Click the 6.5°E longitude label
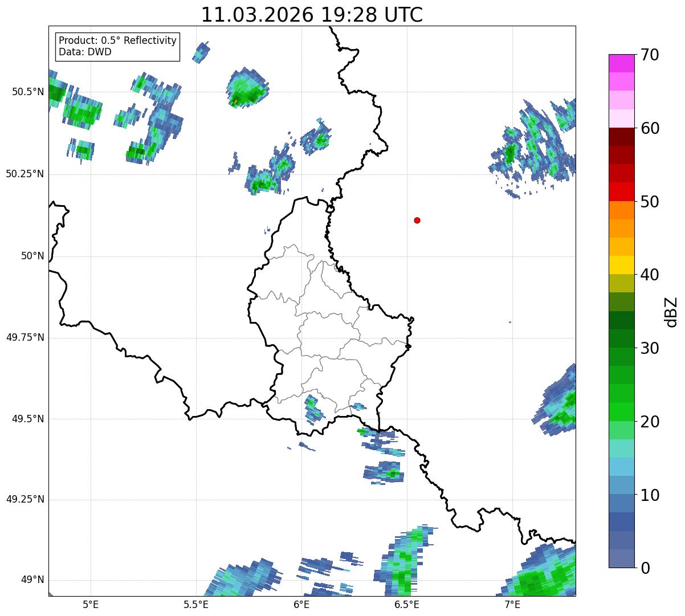685x616 pixels. click(407, 604)
